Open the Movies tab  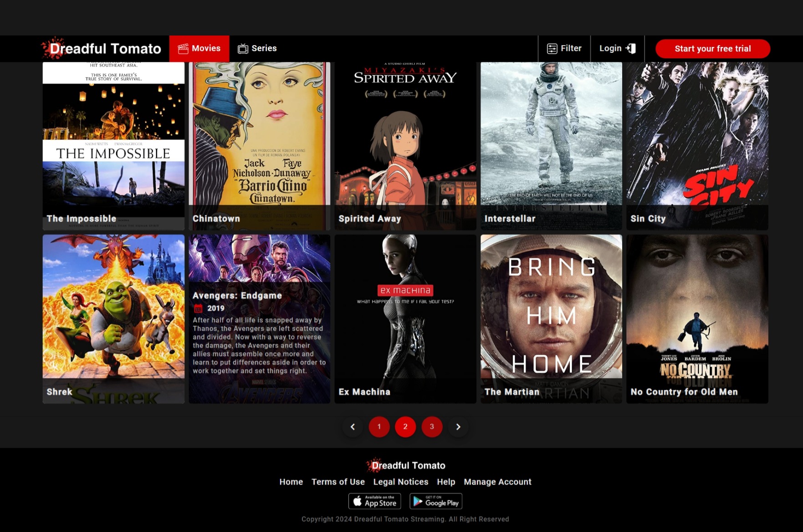[x=199, y=48]
